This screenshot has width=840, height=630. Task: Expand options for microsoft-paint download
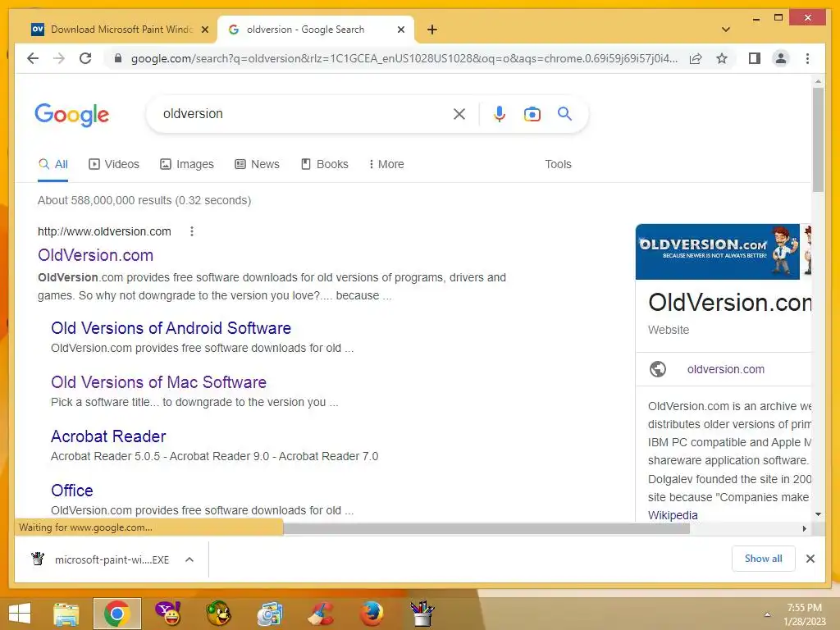pos(189,559)
